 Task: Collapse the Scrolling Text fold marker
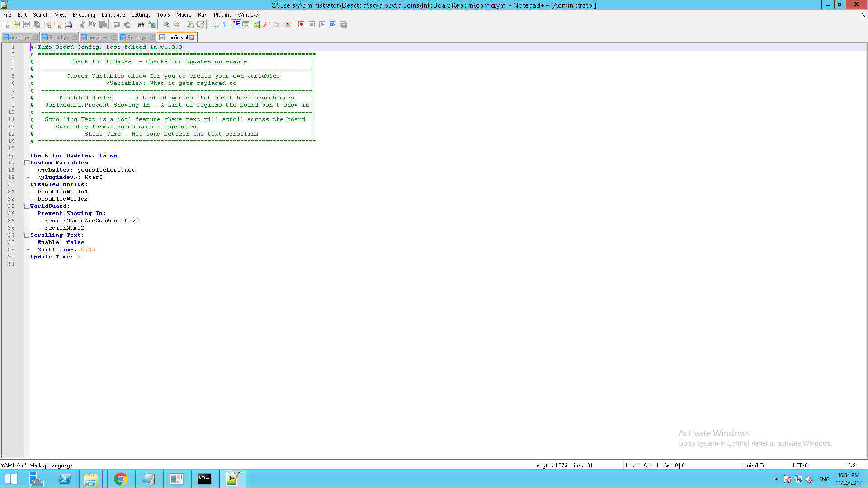(x=27, y=235)
